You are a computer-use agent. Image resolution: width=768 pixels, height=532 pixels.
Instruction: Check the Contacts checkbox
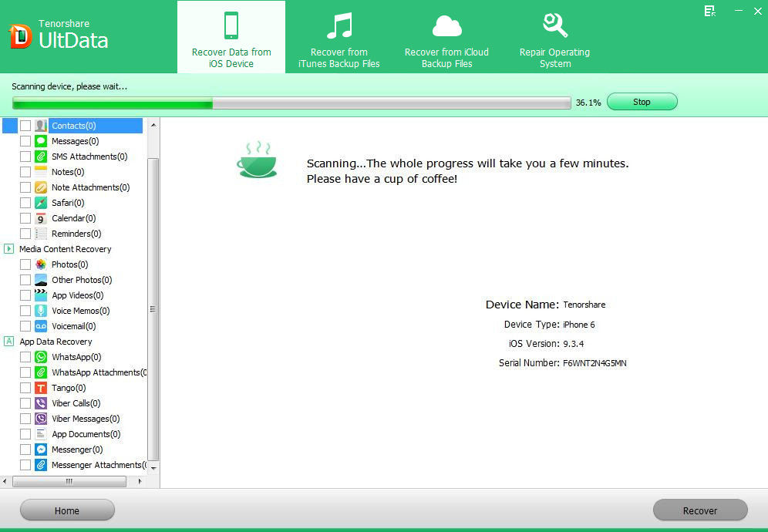[x=25, y=126]
